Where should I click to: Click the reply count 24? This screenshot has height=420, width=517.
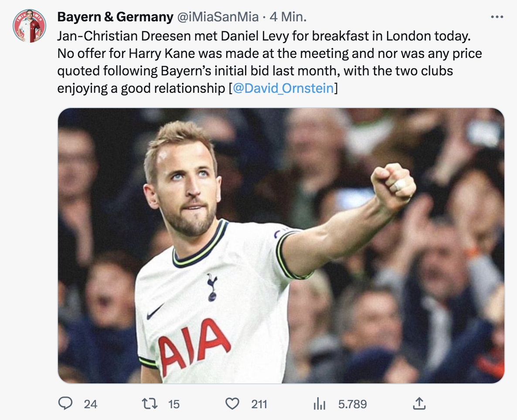pyautogui.click(x=90, y=404)
